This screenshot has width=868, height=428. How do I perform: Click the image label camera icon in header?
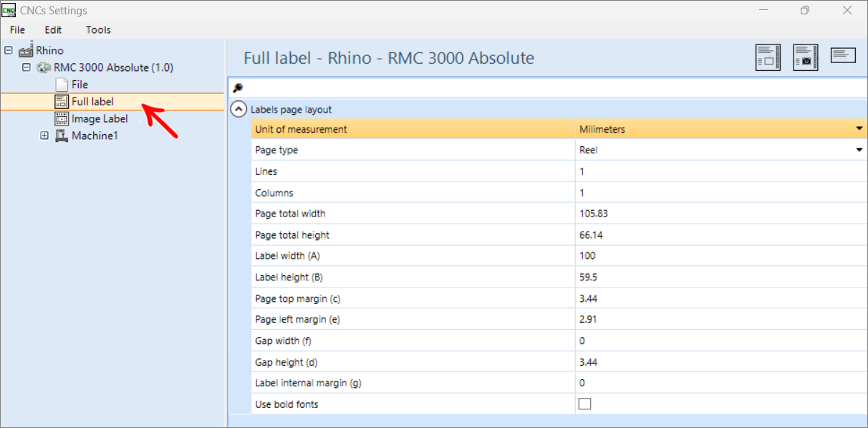pyautogui.click(x=806, y=57)
